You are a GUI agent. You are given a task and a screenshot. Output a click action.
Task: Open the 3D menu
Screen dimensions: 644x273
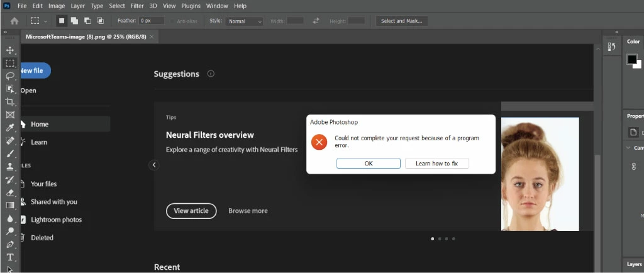coord(153,6)
